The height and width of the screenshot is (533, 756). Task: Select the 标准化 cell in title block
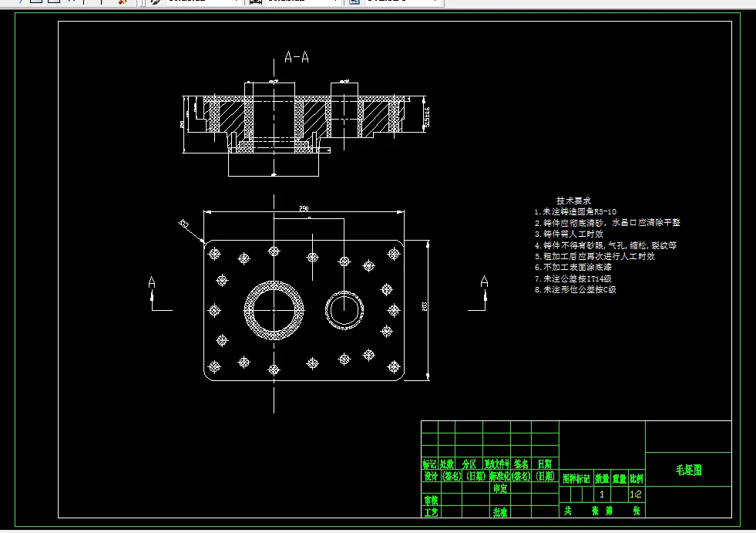tap(500, 476)
